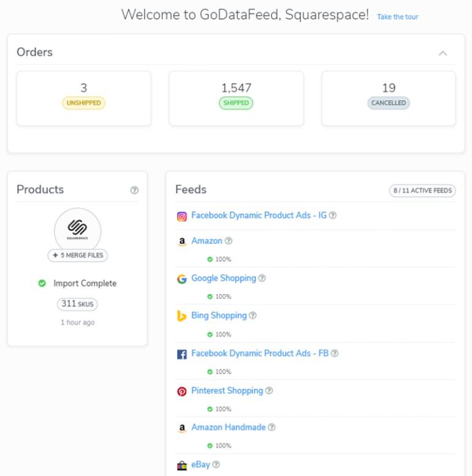Click help icon next to Amazon Handmade
This screenshot has width=472, height=476.
point(272,428)
